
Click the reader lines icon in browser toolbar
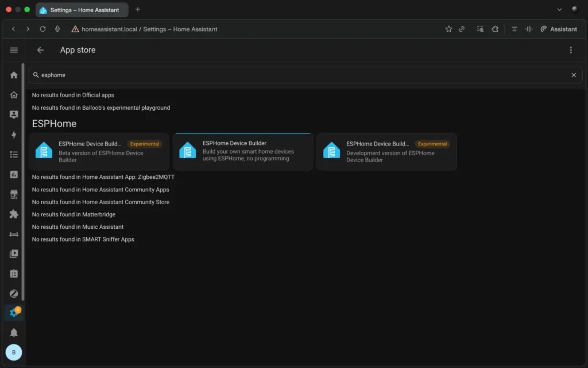coord(514,29)
